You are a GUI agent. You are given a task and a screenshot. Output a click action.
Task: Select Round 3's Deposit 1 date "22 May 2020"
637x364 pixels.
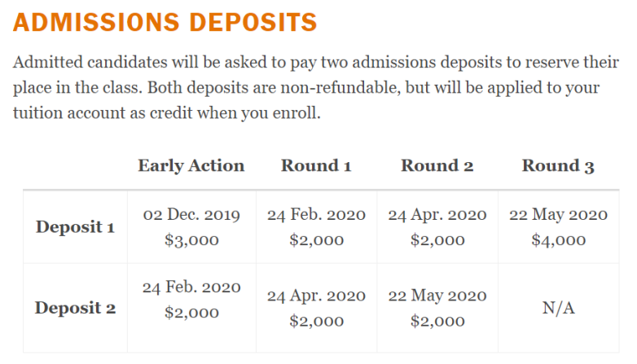pos(558,215)
